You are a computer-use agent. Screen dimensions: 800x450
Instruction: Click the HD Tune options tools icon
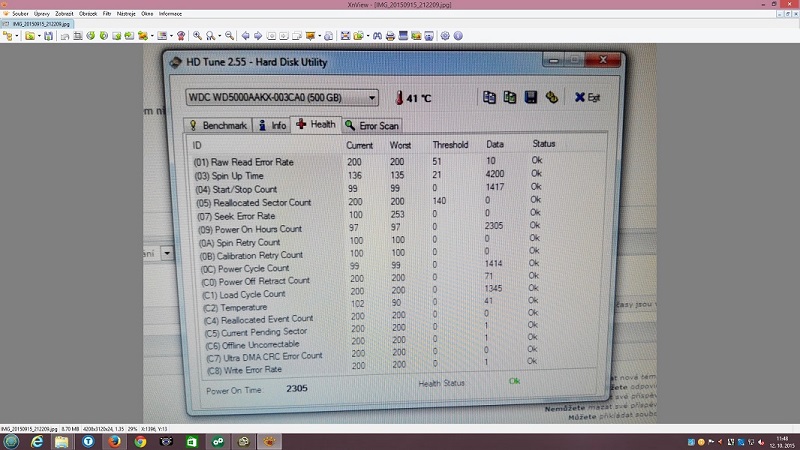coord(552,97)
